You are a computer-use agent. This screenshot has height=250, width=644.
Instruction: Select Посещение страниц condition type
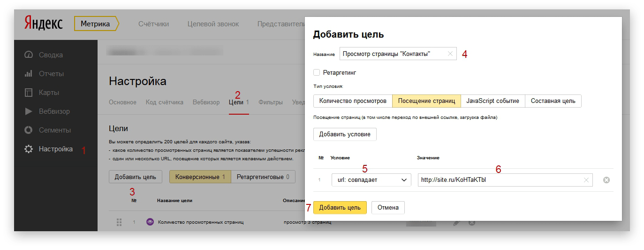pos(426,101)
